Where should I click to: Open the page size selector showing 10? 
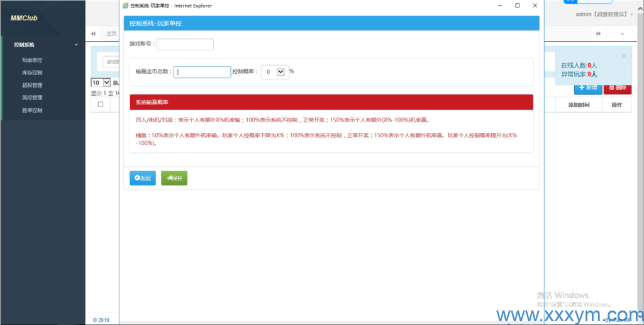(101, 83)
